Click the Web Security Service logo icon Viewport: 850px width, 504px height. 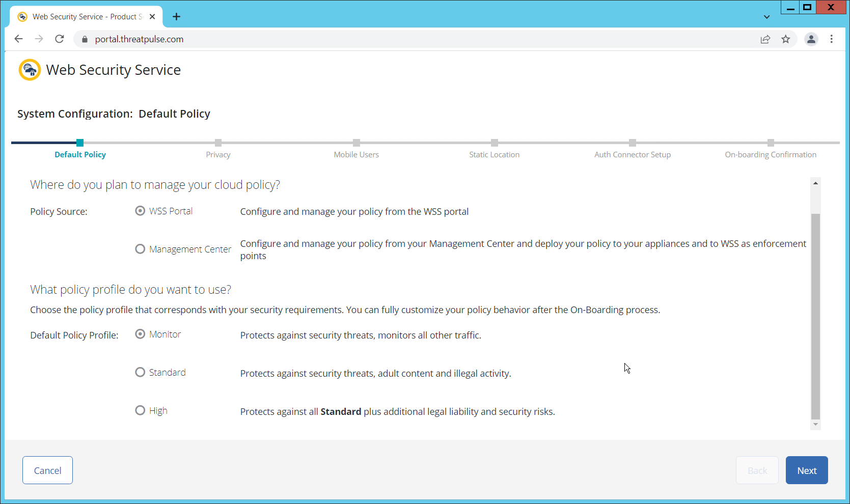point(30,70)
